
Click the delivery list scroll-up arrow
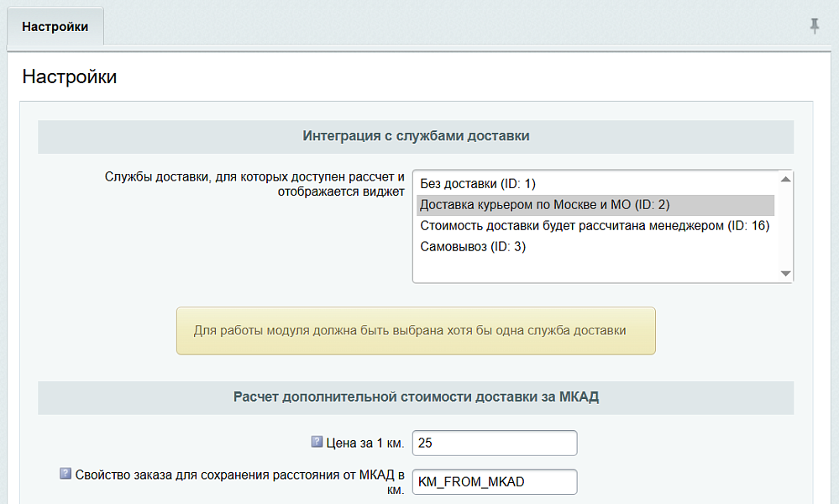pos(785,179)
